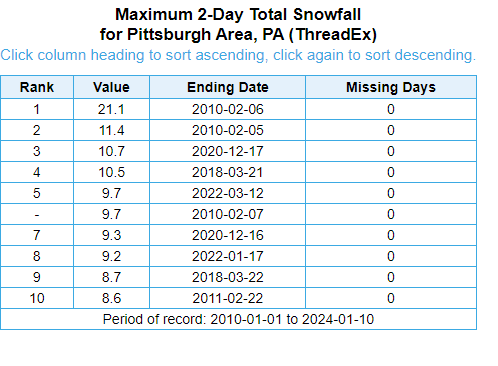Viewport: 498px width, 366px height.
Task: Select rank 4 cell
Action: (37, 172)
